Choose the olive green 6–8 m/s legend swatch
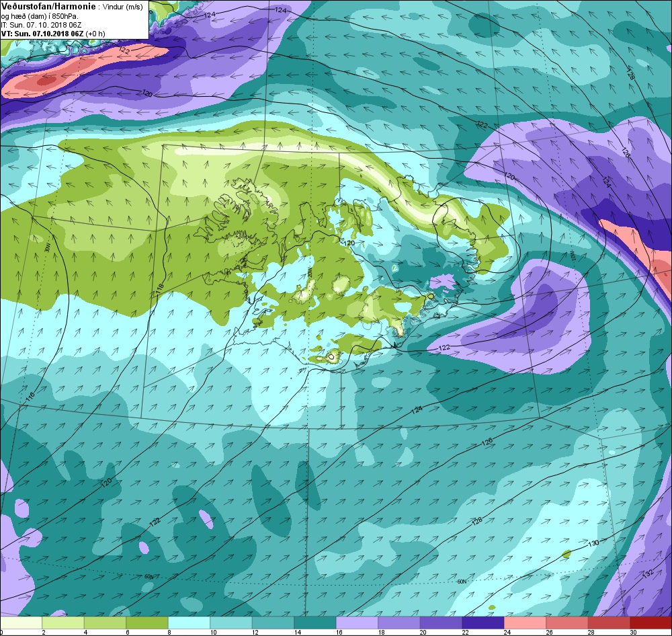 click(x=147, y=623)
